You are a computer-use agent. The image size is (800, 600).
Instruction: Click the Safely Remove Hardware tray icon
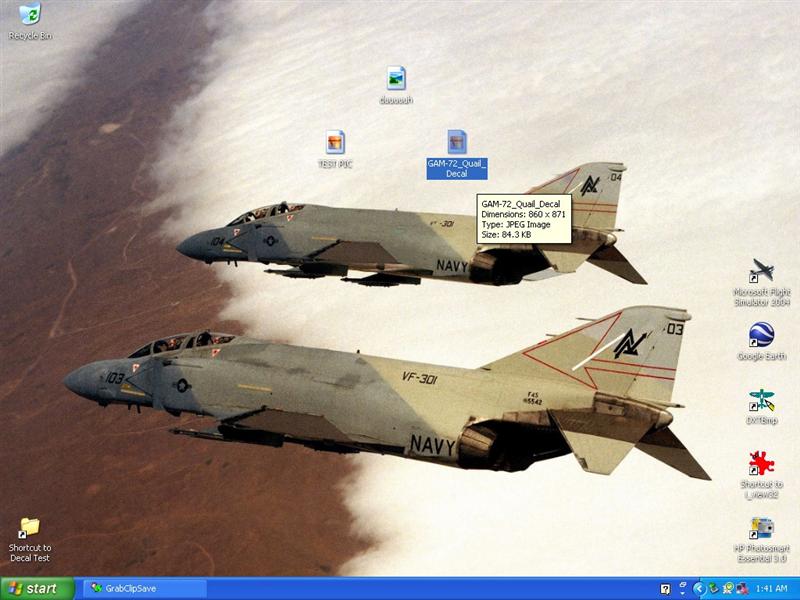coord(713,589)
